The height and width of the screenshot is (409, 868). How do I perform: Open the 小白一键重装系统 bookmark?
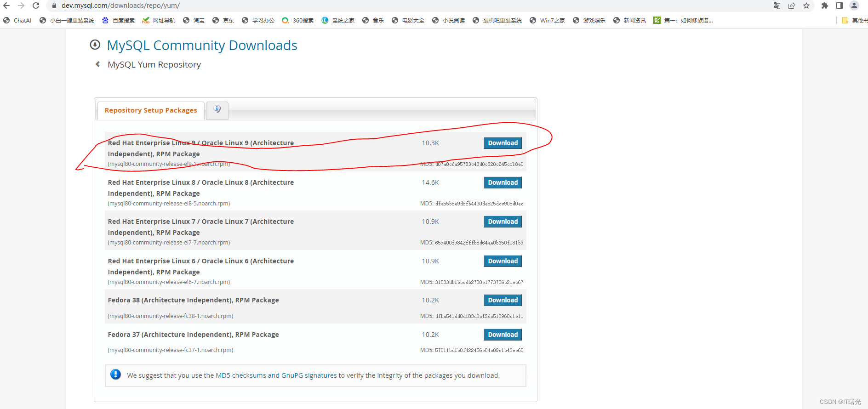67,20
